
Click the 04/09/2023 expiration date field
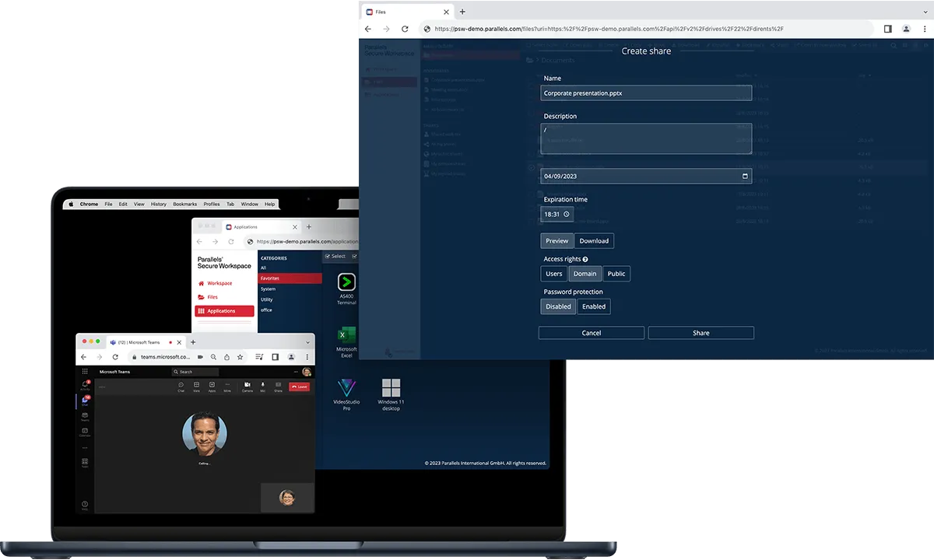(646, 176)
